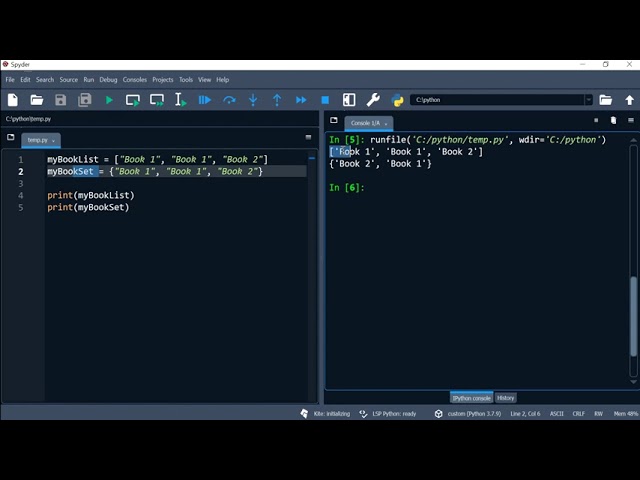Click 'Kite: initializing' status text

pyautogui.click(x=332, y=413)
